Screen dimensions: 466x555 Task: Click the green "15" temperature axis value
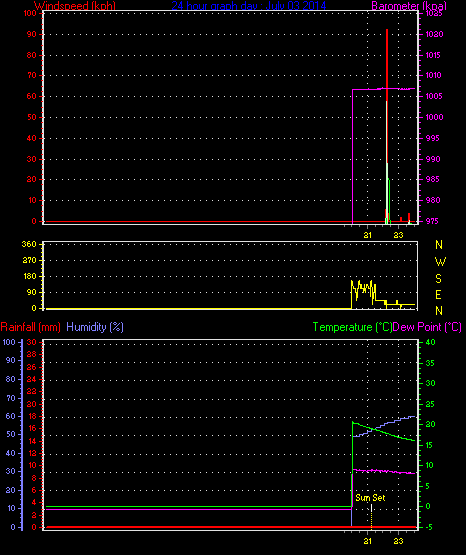point(429,445)
